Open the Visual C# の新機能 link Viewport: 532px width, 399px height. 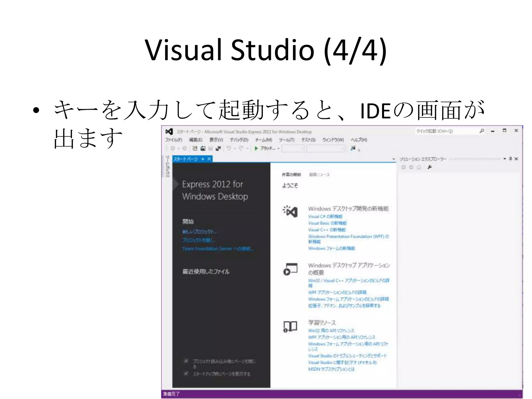[x=325, y=216]
